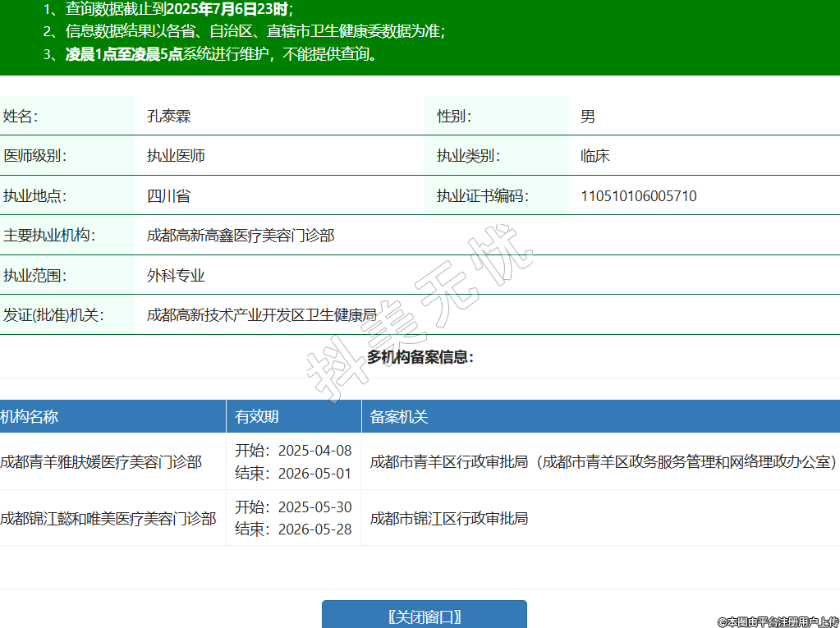Select the 成都青羊雅肤媛医疗美容门诊部 row entry
Screen dimensions: 840x628
pyautogui.click(x=101, y=461)
